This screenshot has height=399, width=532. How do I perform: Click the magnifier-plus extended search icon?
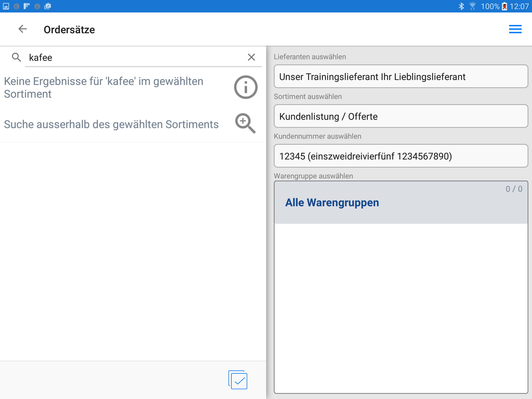pos(245,123)
